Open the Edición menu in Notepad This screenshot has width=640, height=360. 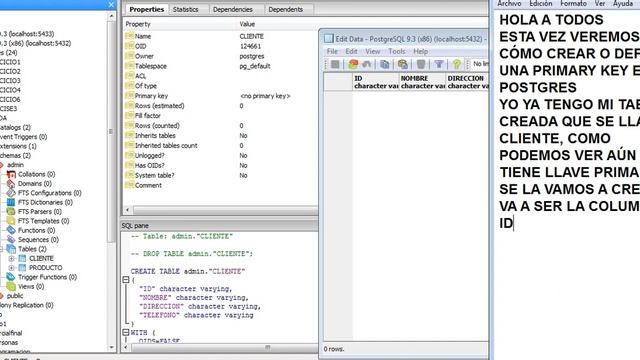[541, 3]
